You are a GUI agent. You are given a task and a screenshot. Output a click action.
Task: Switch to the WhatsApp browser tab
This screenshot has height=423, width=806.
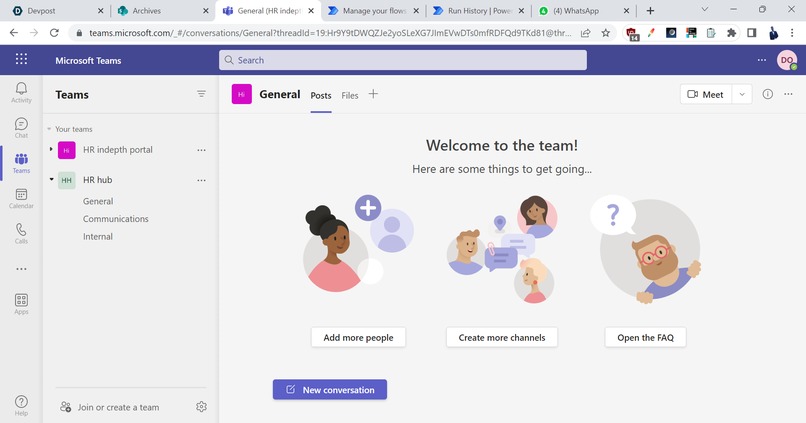click(x=583, y=11)
